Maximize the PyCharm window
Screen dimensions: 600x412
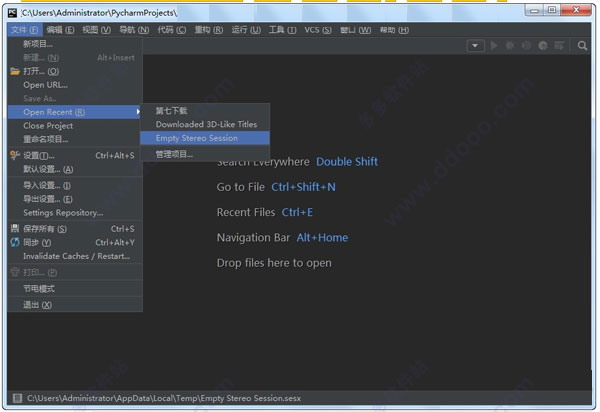[551, 10]
